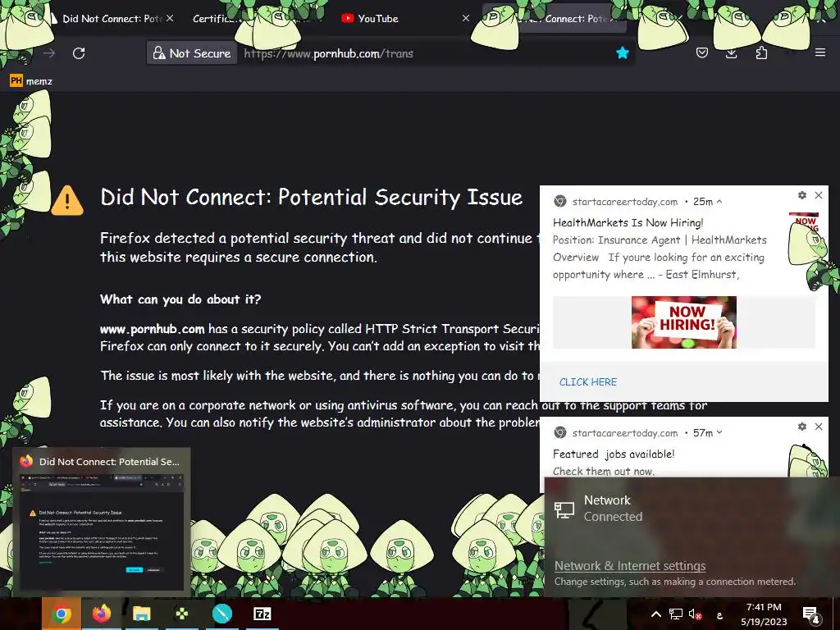Click the Did Not Connect: Potential Security Issue heading
The image size is (840, 630).
pyautogui.click(x=311, y=197)
